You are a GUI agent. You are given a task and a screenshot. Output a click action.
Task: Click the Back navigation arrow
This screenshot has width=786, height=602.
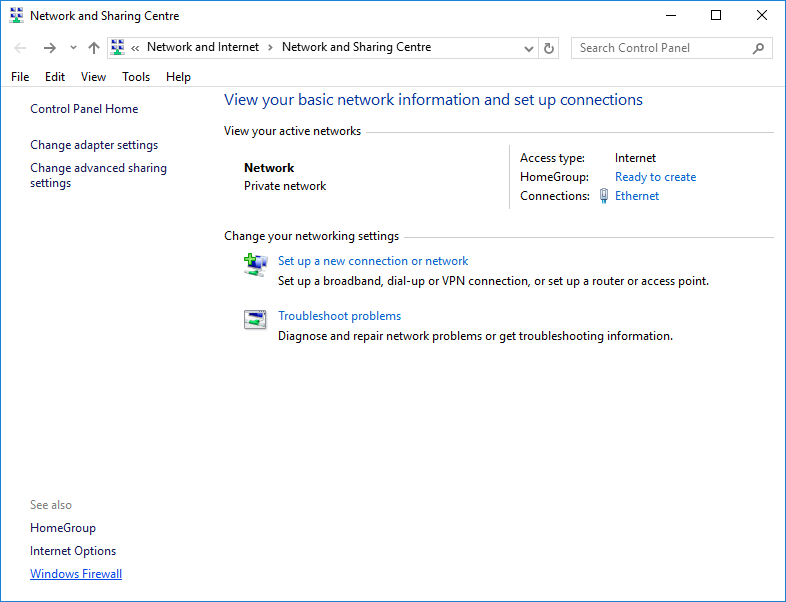21,48
